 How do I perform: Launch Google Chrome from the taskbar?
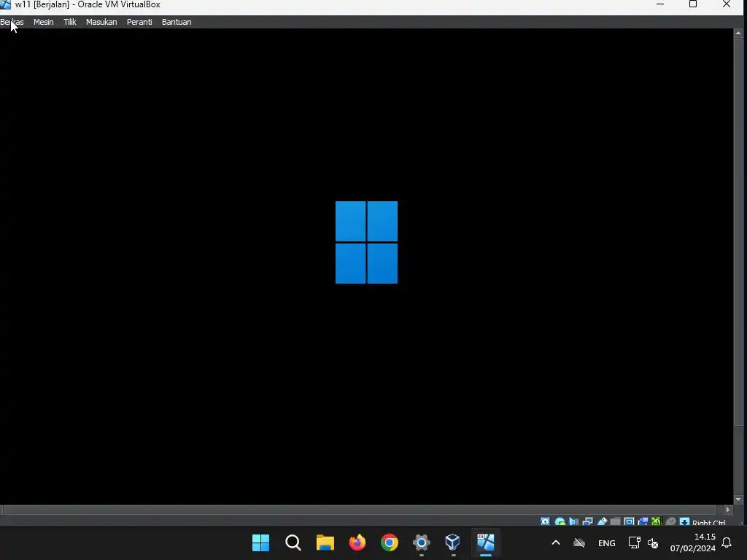390,542
